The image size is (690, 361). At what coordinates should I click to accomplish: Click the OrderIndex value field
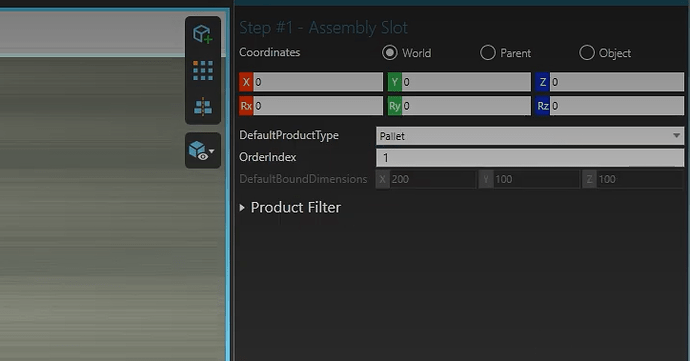pyautogui.click(x=530, y=158)
